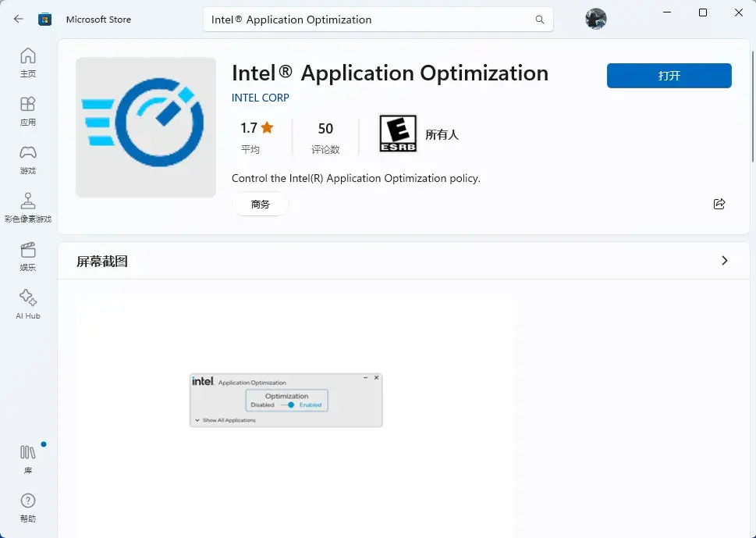Click the back arrow in title bar
Viewport: 756px width, 538px height.
[x=19, y=20]
